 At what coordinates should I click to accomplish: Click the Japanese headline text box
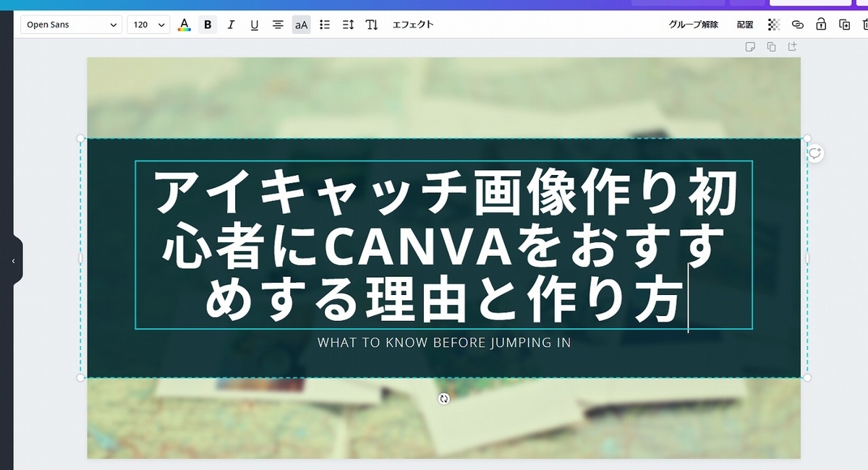click(443, 245)
